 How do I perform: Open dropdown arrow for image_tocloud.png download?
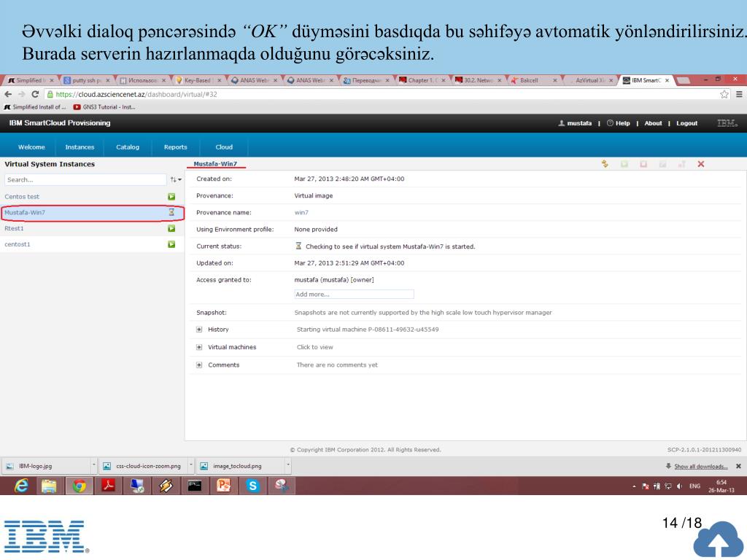288,466
